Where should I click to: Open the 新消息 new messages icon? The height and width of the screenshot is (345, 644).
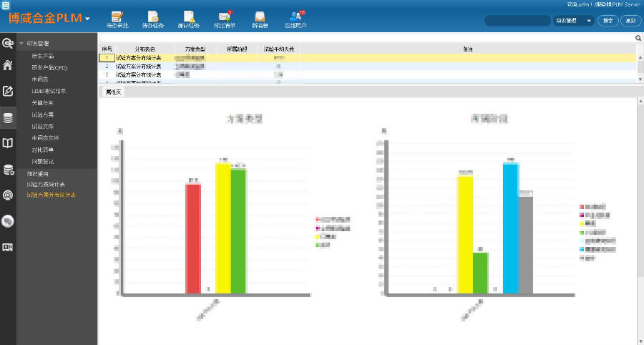pyautogui.click(x=260, y=19)
